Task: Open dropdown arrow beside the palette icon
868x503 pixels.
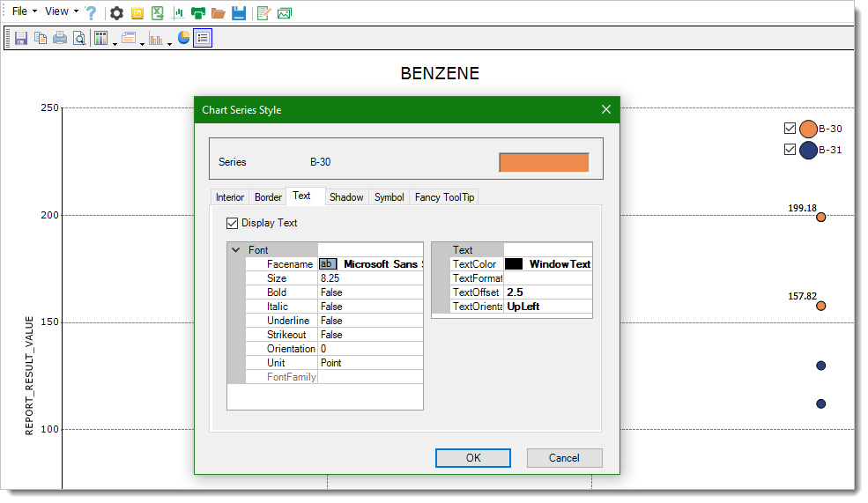Action: [115, 44]
